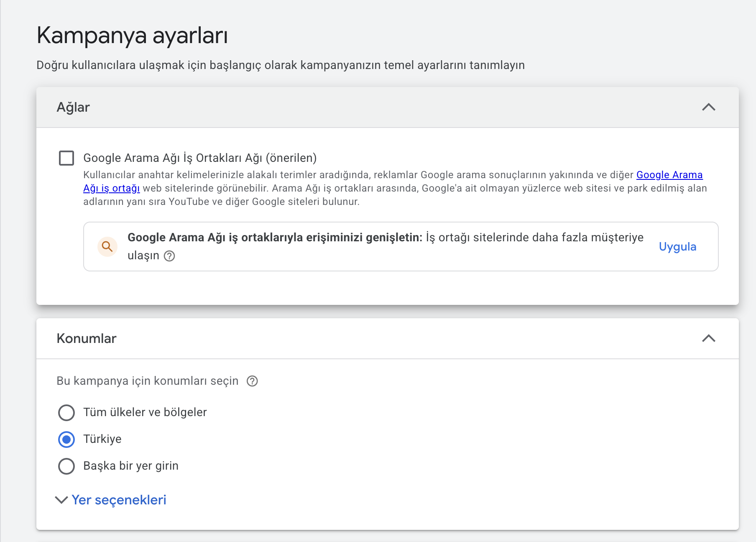Image resolution: width=756 pixels, height=542 pixels.
Task: Enable Google Arama Ağı İş Ortakları checkbox
Action: [x=66, y=158]
